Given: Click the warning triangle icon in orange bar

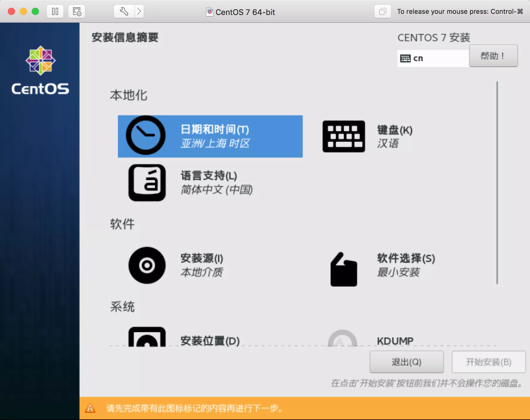Looking at the screenshot, I should tap(90, 408).
